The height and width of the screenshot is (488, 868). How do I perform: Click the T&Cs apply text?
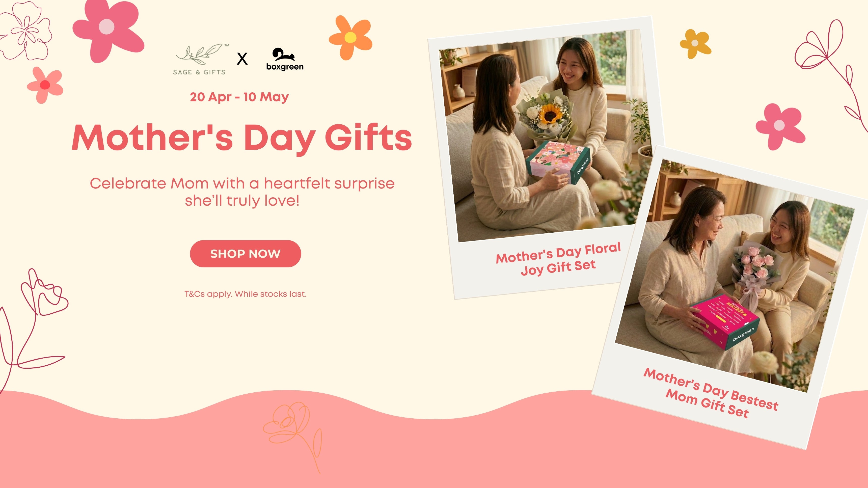245,294
